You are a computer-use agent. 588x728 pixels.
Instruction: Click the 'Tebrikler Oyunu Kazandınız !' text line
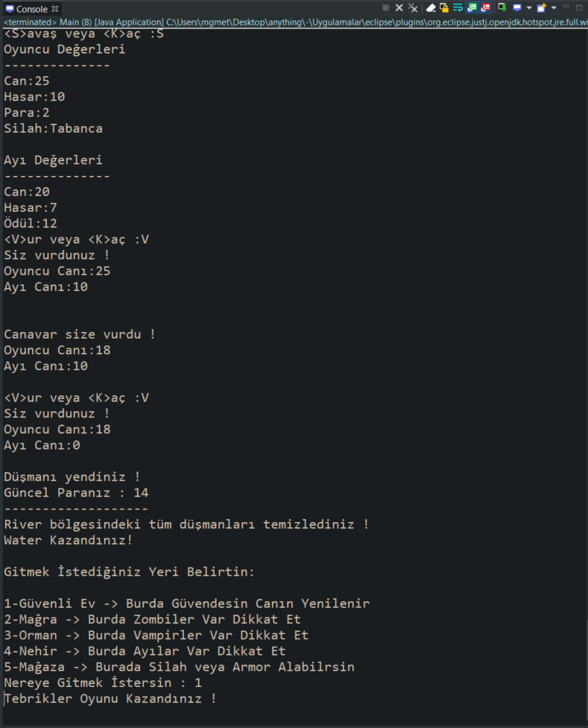(109, 698)
